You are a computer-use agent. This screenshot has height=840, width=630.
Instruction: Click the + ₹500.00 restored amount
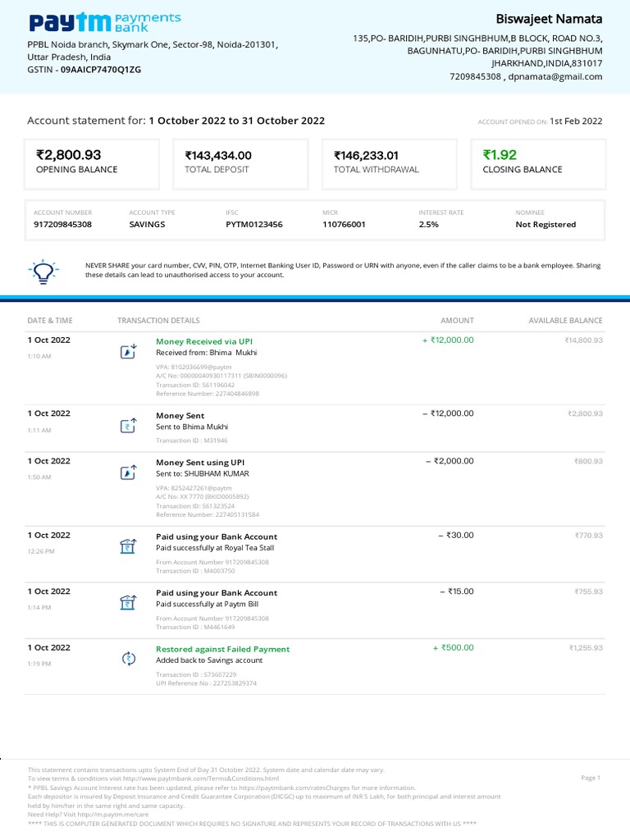point(453,648)
